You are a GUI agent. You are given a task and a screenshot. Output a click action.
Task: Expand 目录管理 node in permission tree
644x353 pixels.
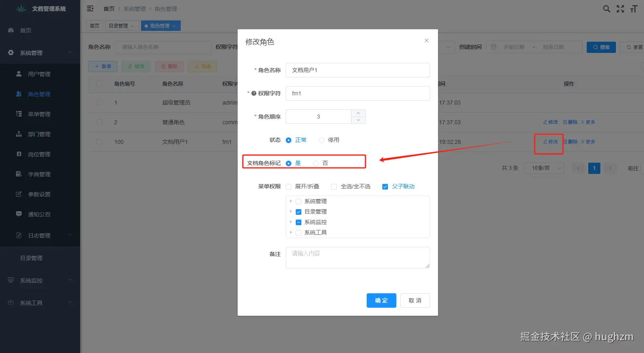pyautogui.click(x=291, y=212)
